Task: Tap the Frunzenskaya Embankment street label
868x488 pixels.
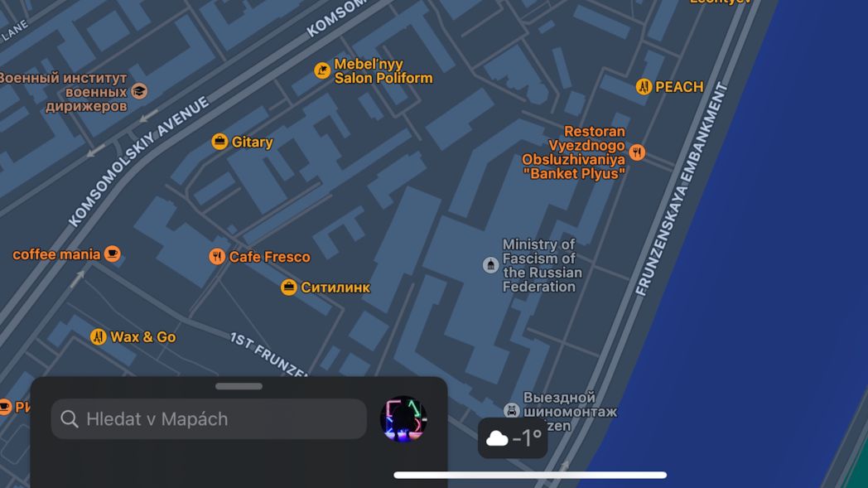Action: 681,189
